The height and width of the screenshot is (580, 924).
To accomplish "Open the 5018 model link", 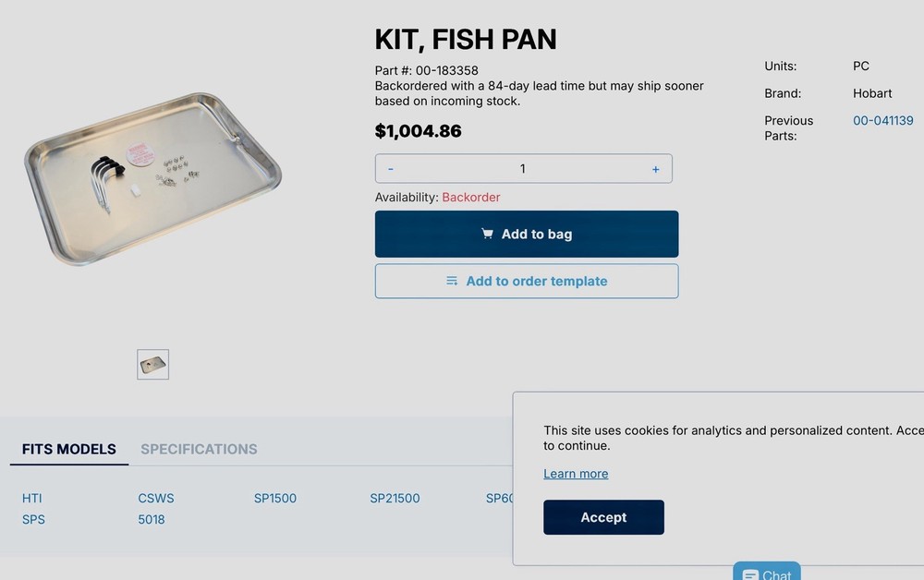I will [151, 519].
